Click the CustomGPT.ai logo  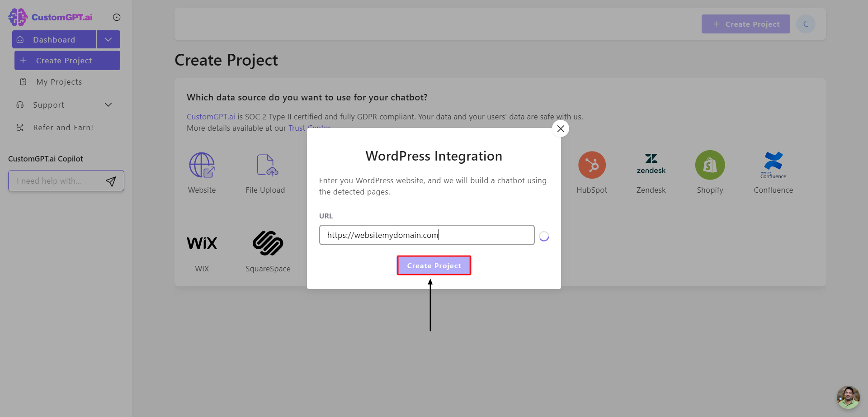[x=51, y=17]
